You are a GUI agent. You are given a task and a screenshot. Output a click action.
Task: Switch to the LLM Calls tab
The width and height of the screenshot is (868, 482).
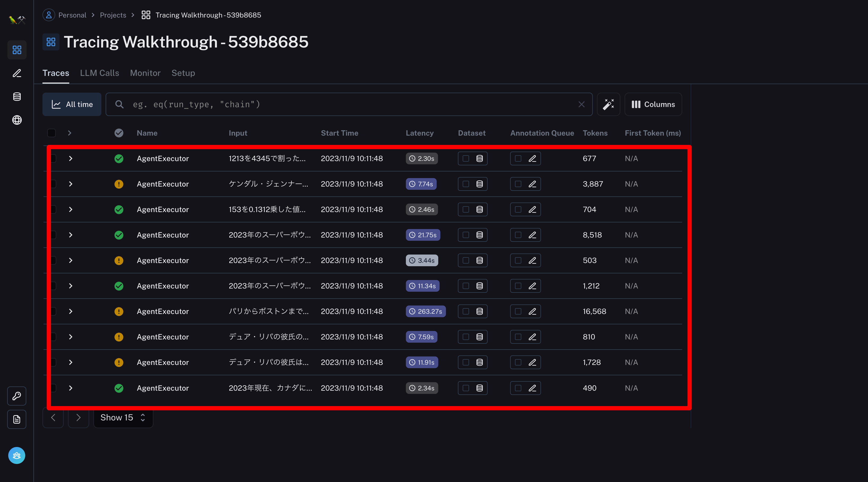coord(99,73)
